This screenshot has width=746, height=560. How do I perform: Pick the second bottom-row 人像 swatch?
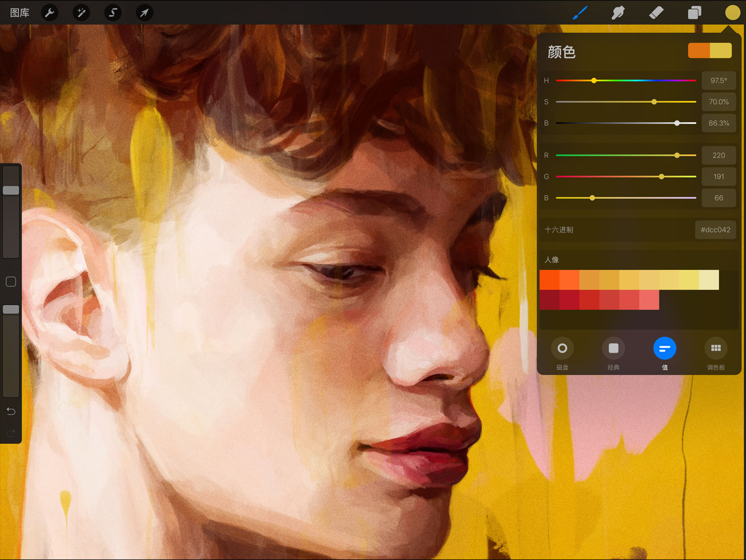click(569, 300)
